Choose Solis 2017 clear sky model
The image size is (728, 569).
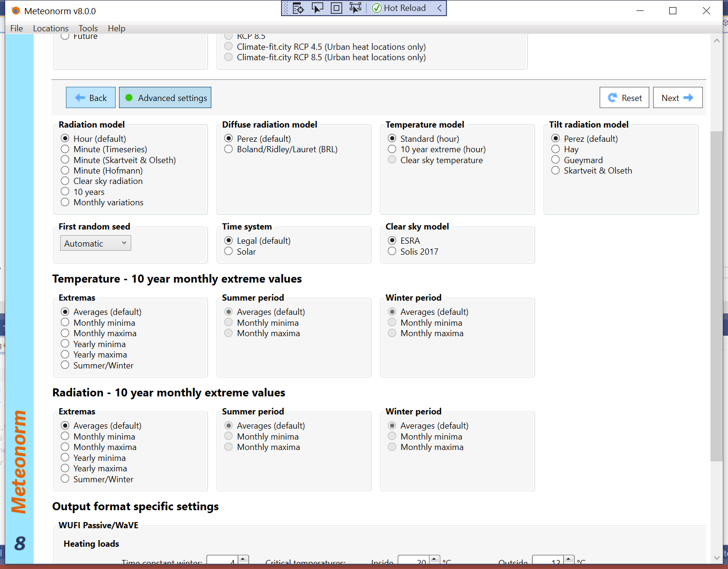(392, 251)
